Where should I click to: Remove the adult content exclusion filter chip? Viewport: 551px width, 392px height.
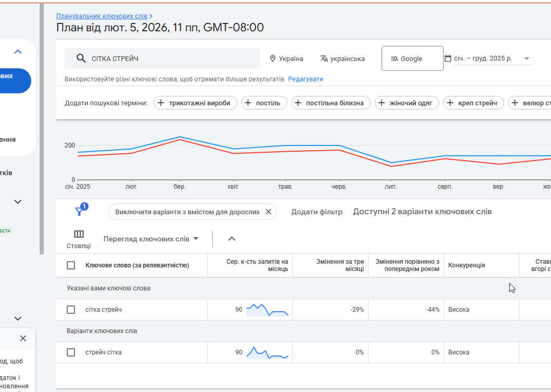268,212
